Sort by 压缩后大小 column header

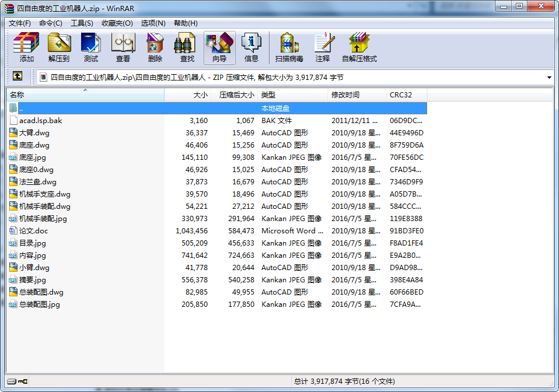234,95
